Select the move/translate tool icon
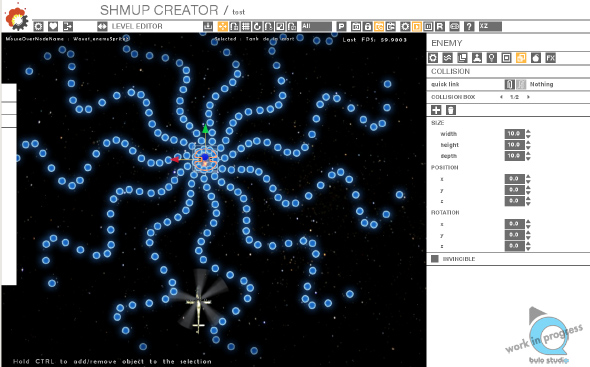Screen dimensions: 590x367 click(x=223, y=26)
